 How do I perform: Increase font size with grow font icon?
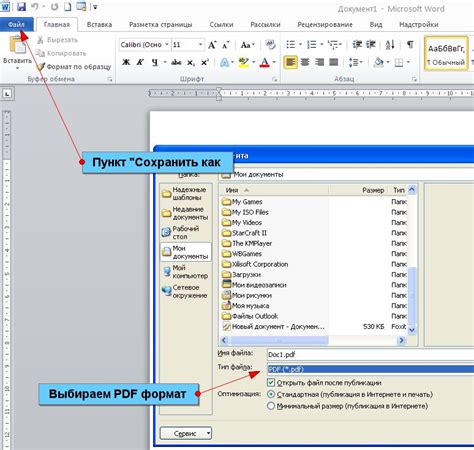(x=212, y=45)
